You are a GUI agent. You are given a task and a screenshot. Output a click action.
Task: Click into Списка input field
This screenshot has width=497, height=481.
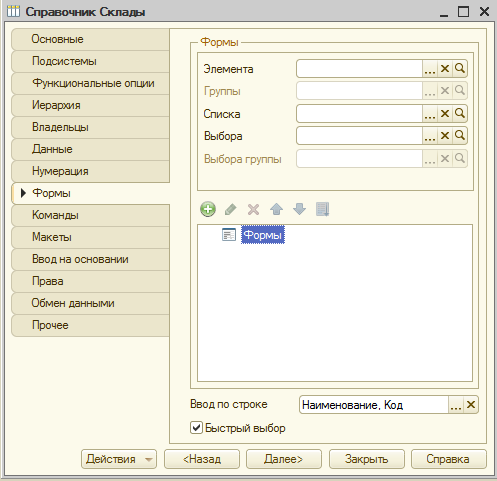click(359, 114)
